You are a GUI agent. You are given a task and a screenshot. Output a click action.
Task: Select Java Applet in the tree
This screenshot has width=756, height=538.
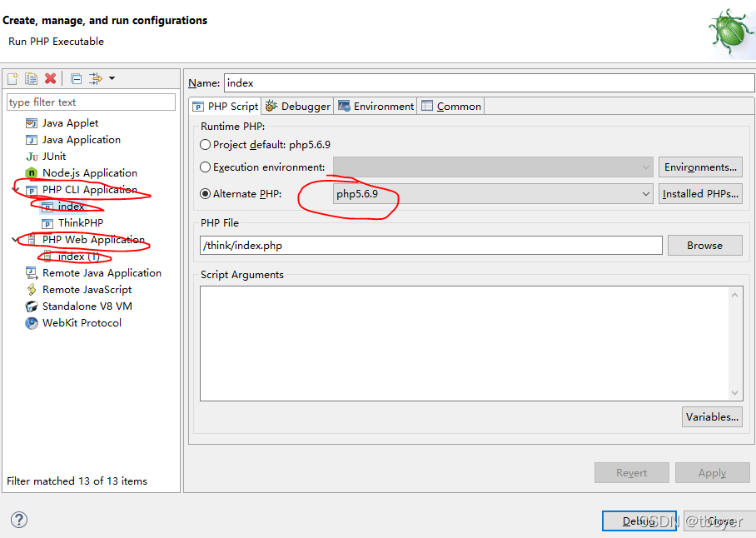pyautogui.click(x=70, y=123)
